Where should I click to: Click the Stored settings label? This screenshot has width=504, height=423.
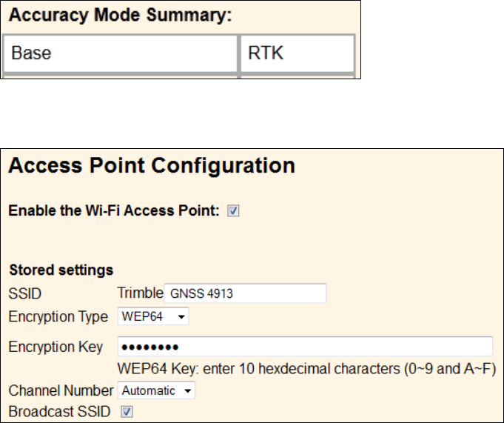[61, 270]
